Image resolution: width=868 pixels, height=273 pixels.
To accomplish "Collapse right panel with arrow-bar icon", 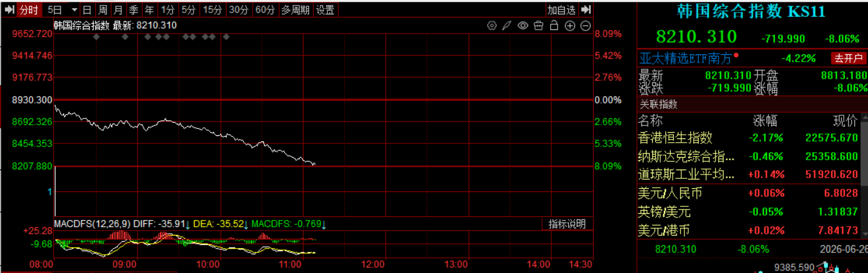I will click(x=586, y=9).
